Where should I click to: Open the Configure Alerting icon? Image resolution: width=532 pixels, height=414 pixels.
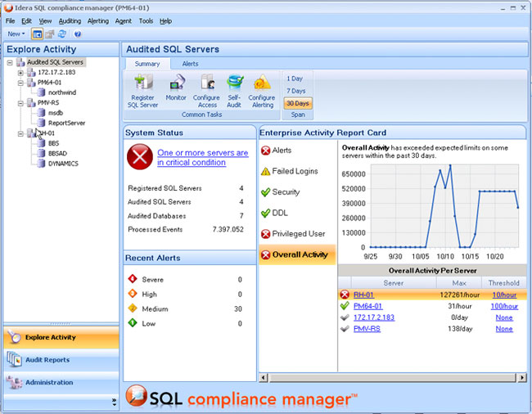(262, 82)
